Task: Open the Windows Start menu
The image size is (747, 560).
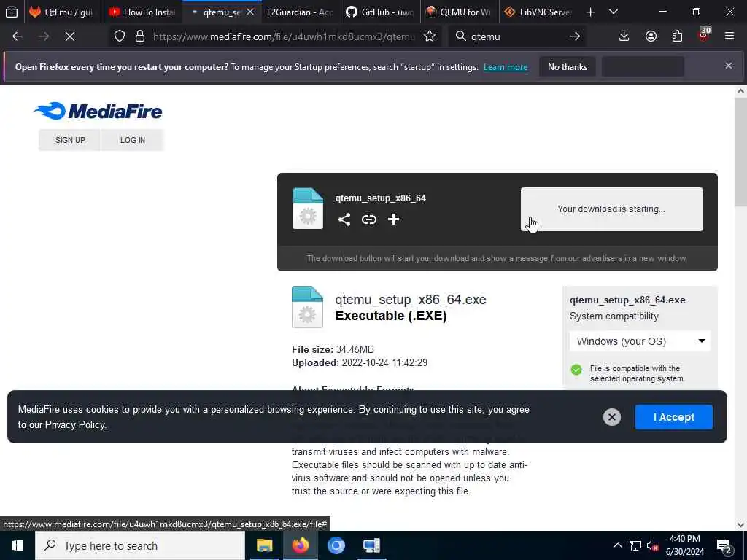Action: (18, 545)
